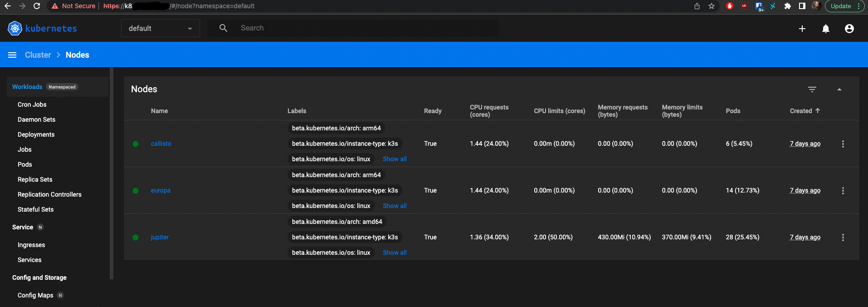Open Ingresses in sidebar
Viewport: 868px width, 307px height.
31,245
